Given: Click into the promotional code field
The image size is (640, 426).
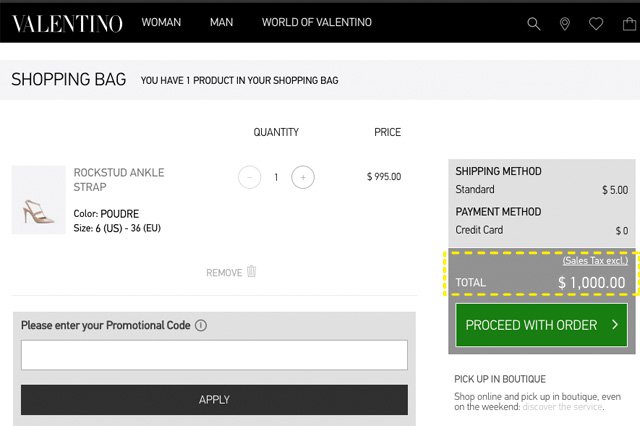Looking at the screenshot, I should (214, 355).
